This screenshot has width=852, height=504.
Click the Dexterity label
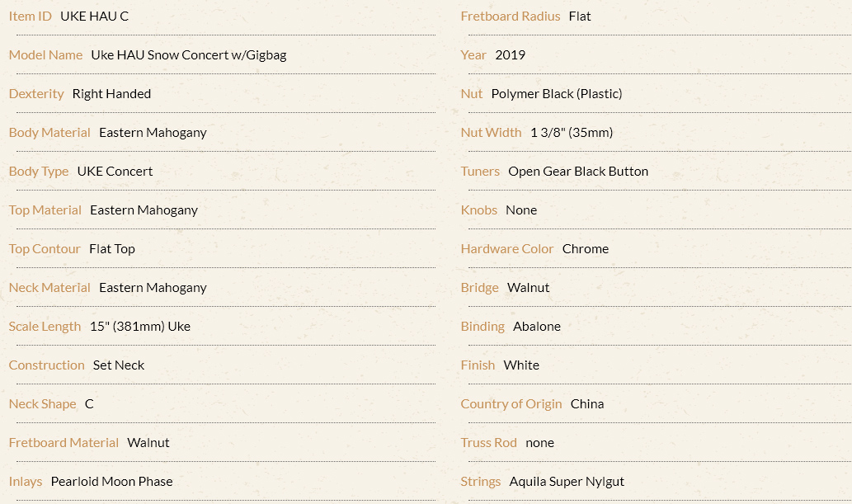36,94
